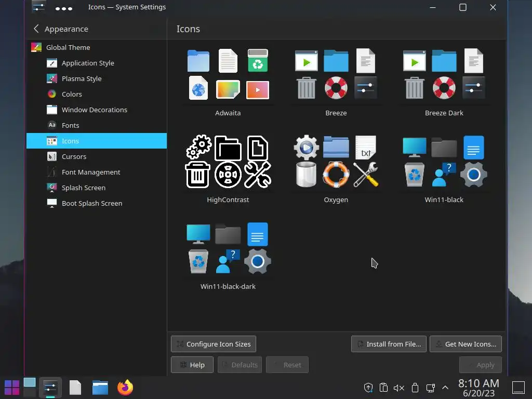Open the display/network tray icon

point(430,388)
